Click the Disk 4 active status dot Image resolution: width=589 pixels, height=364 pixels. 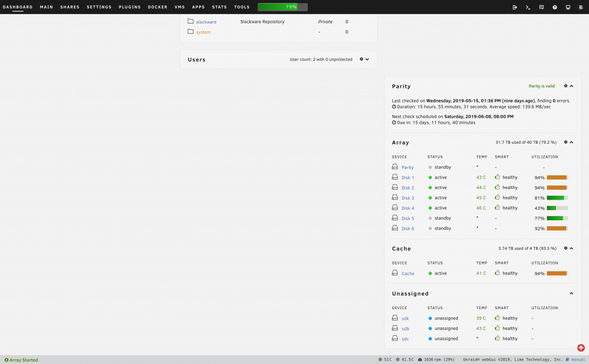[x=430, y=208]
